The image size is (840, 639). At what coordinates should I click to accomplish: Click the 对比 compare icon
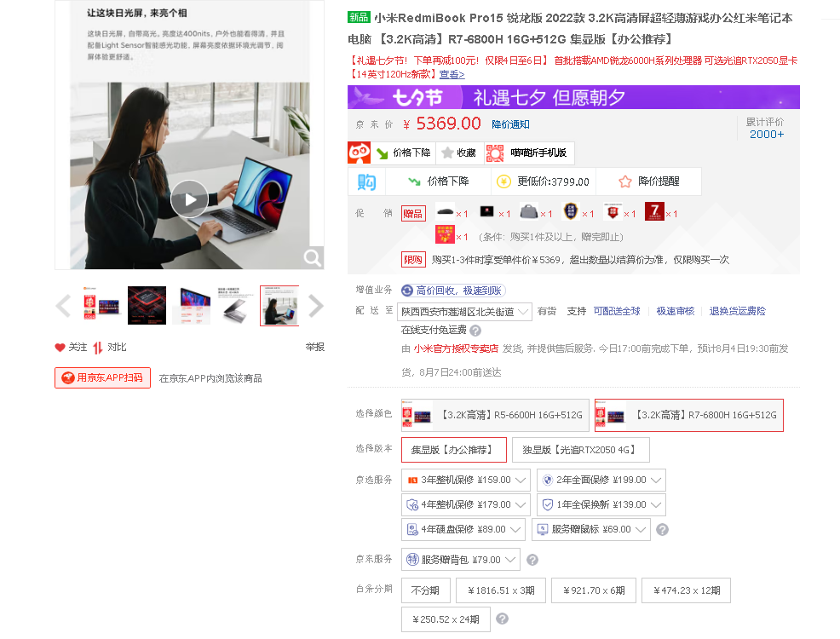(97, 348)
